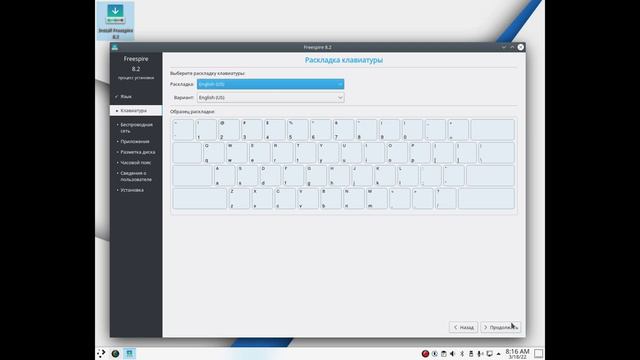The height and width of the screenshot is (360, 640).
Task: Click the Продолжить continue button
Action: [500, 327]
